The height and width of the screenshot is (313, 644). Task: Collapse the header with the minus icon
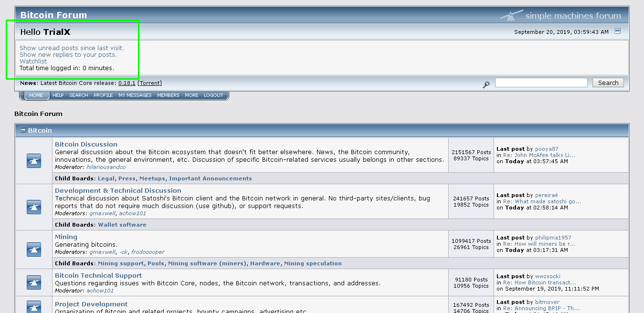coord(617,31)
